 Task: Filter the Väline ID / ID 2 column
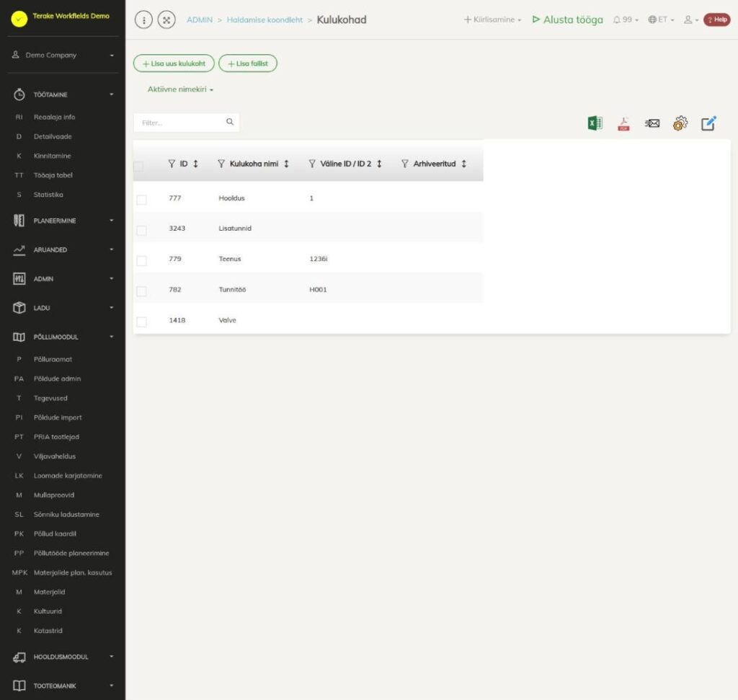[x=312, y=164]
